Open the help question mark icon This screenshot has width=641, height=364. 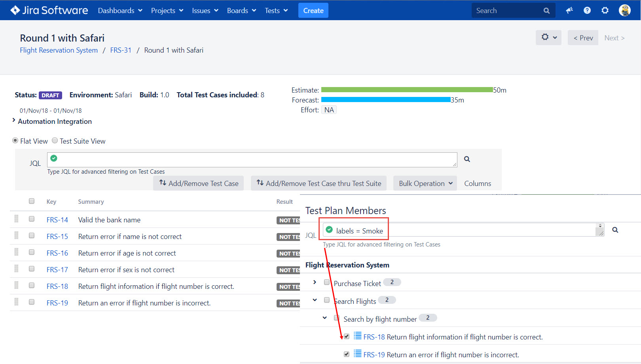[x=587, y=10]
